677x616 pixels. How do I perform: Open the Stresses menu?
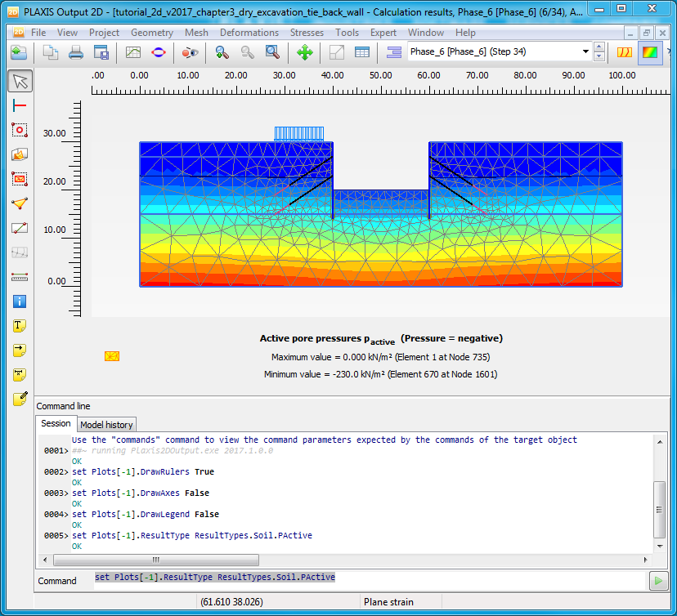pyautogui.click(x=307, y=33)
